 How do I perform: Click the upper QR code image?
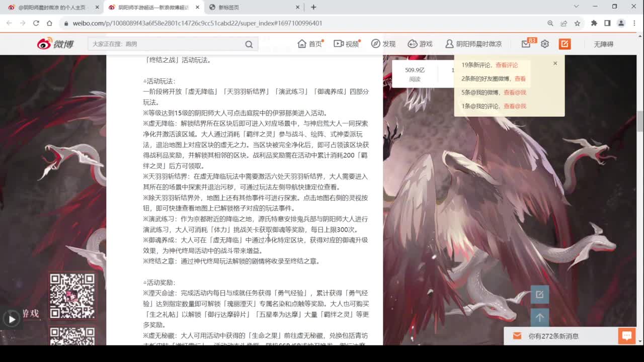click(x=72, y=296)
